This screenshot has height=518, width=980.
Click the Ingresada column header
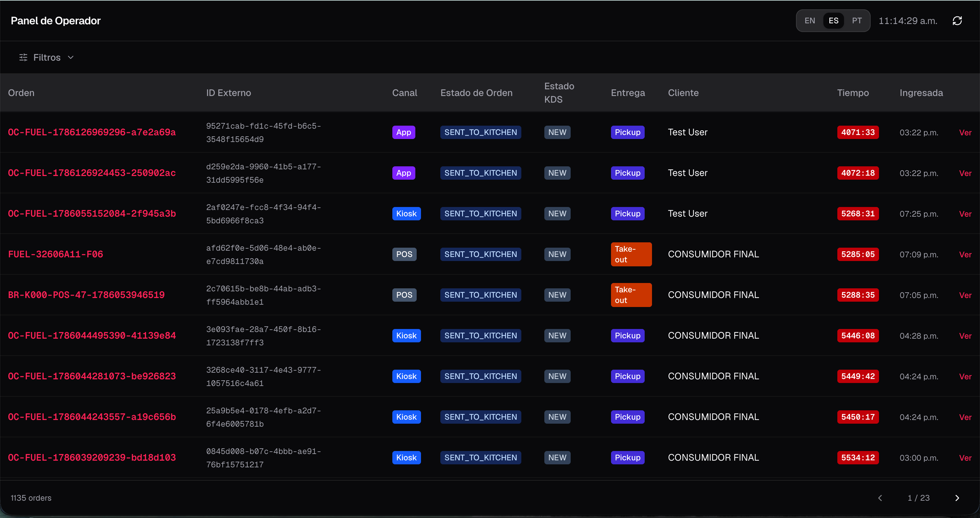[921, 93]
